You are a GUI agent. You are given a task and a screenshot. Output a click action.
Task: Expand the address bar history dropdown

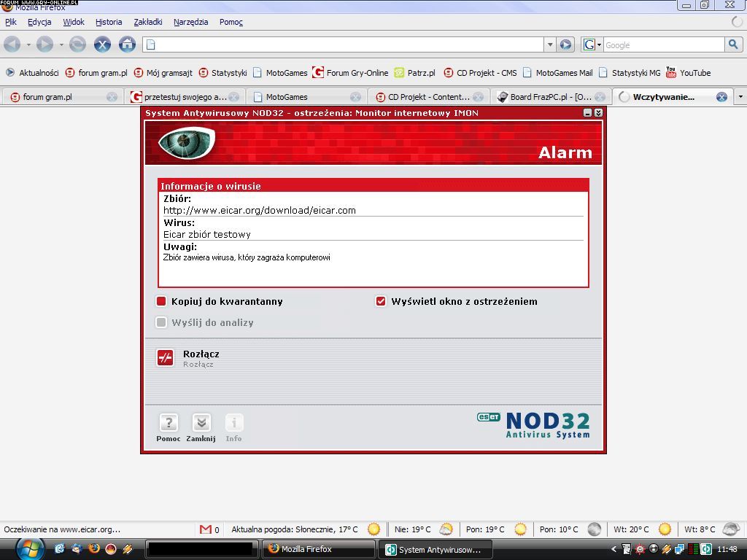550,44
